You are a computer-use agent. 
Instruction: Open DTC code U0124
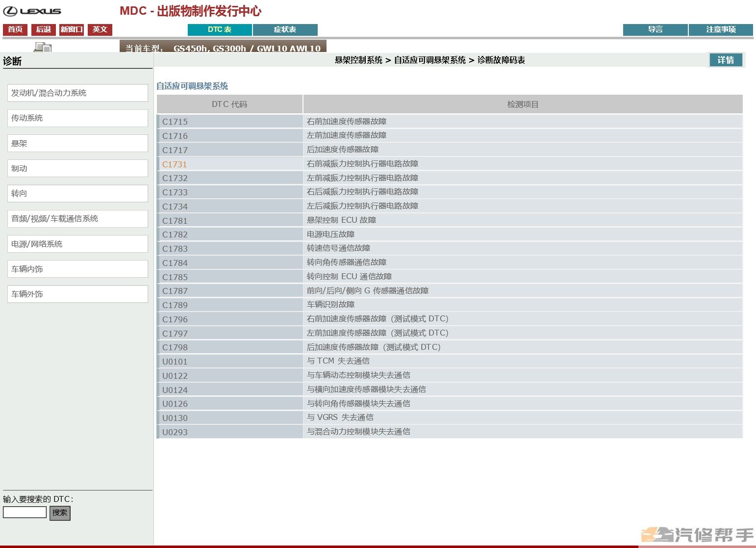pos(175,390)
